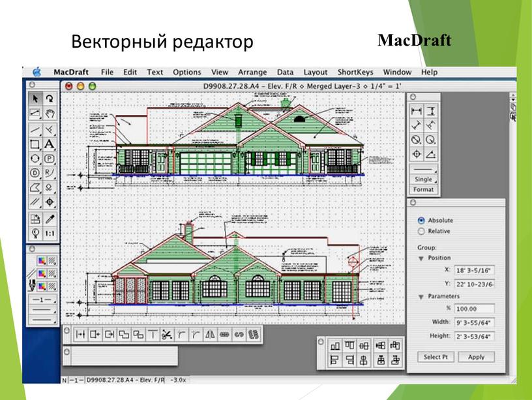Image resolution: width=532 pixels, height=400 pixels.
Task: Select the rectangle tool
Action: tap(35, 144)
